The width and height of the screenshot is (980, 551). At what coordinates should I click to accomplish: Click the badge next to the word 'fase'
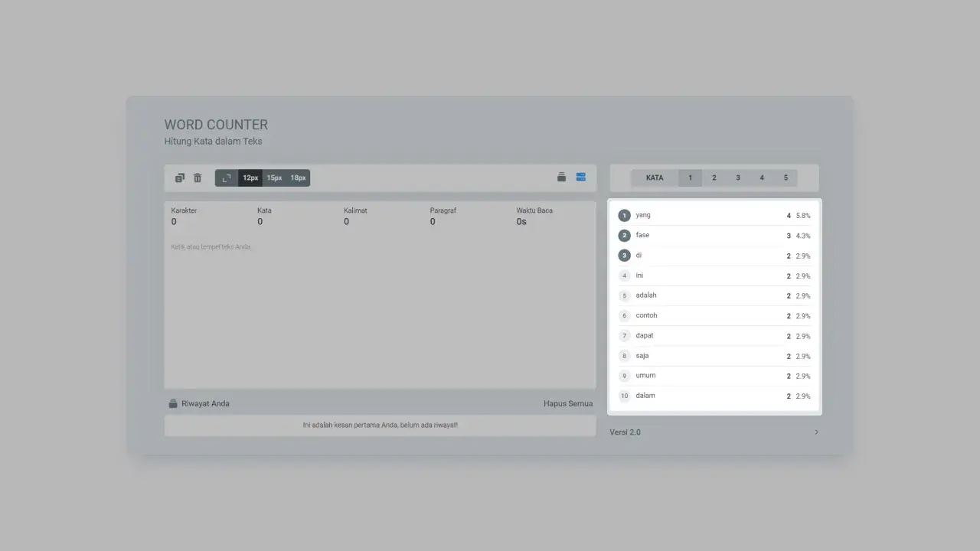pyautogui.click(x=624, y=235)
